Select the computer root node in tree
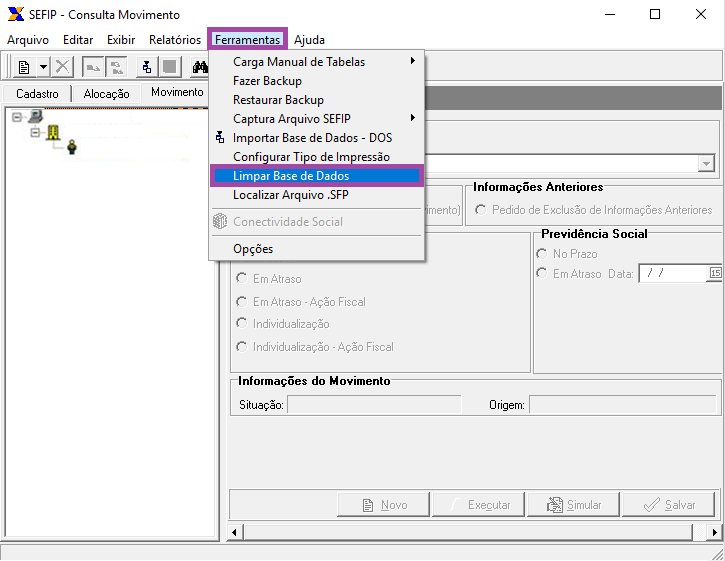Viewport: 725px width, 561px height. pyautogui.click(x=36, y=117)
